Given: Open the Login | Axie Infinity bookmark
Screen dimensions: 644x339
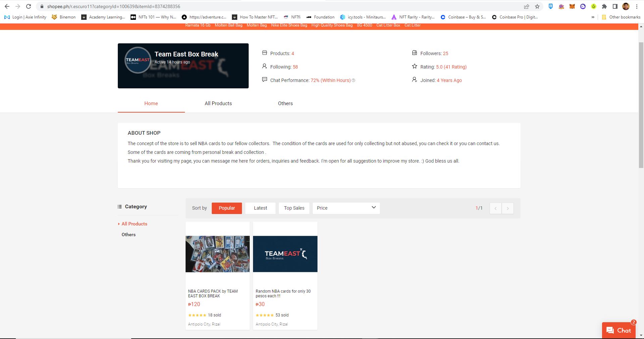Looking at the screenshot, I should point(26,17).
